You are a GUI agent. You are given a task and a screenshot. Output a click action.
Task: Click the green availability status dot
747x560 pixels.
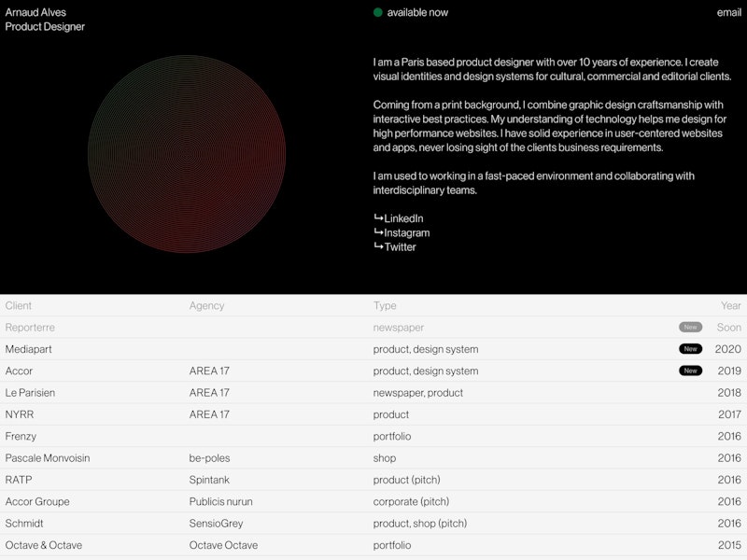(x=378, y=12)
